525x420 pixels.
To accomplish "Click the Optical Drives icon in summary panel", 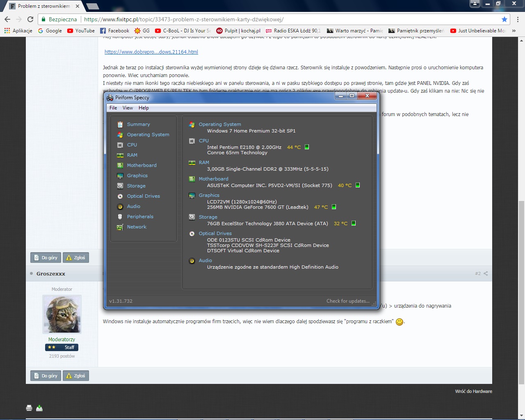I will 192,233.
